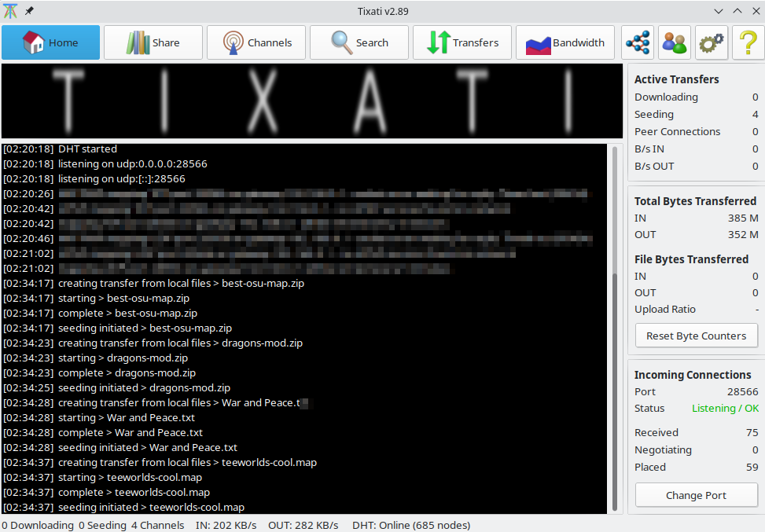The image size is (765, 532).
Task: Click the Tixati logo in the title bar
Action: pos(9,11)
